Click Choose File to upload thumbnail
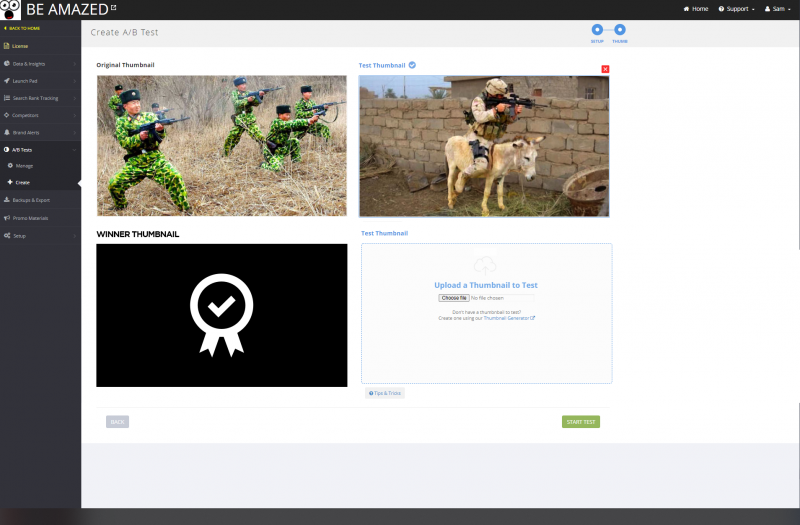 point(454,298)
